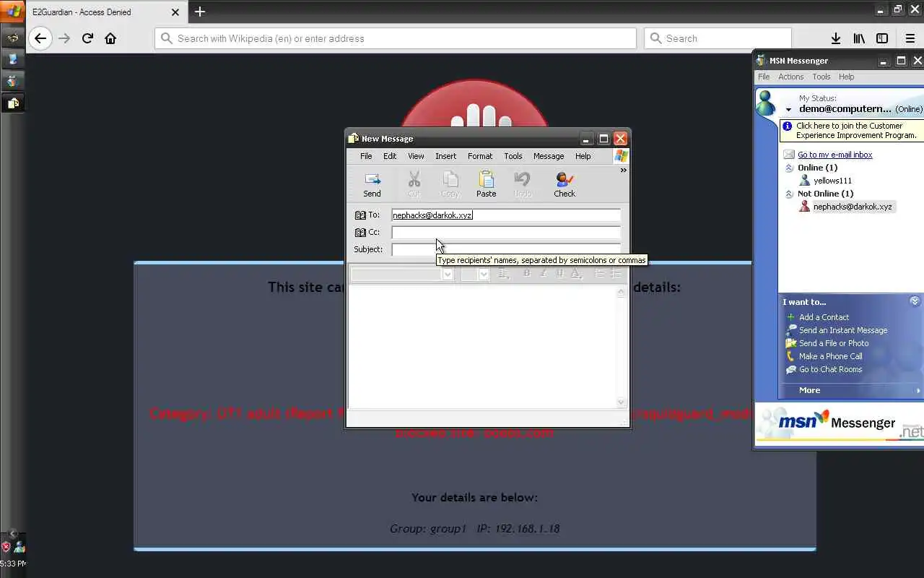Viewport: 924px width, 578px height.
Task: Open Go to my e-mail inbox link
Action: (x=834, y=155)
